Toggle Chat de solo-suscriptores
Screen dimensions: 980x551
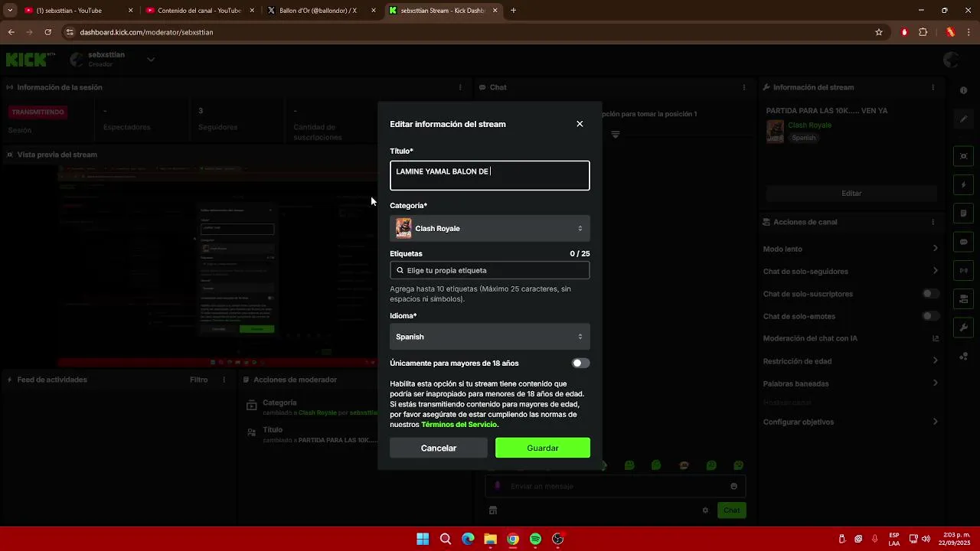930,294
